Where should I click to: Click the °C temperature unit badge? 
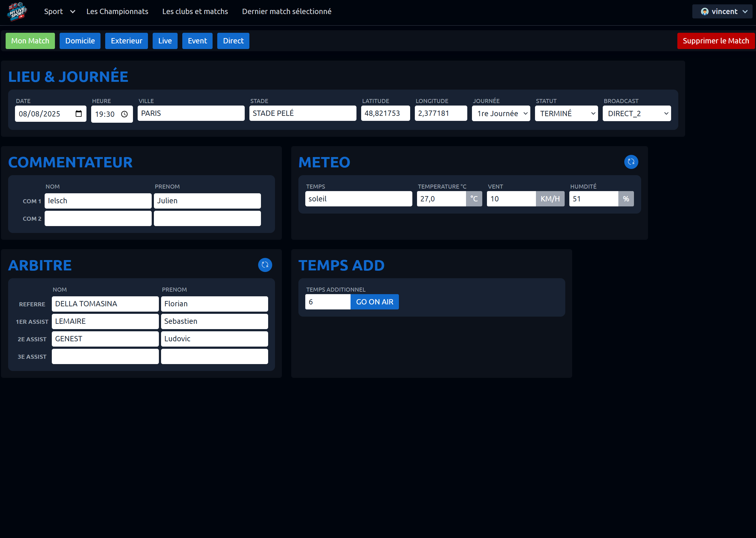pos(474,199)
